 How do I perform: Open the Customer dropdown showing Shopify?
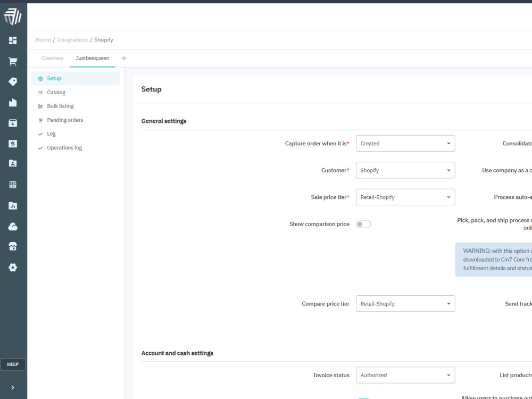[x=405, y=170]
